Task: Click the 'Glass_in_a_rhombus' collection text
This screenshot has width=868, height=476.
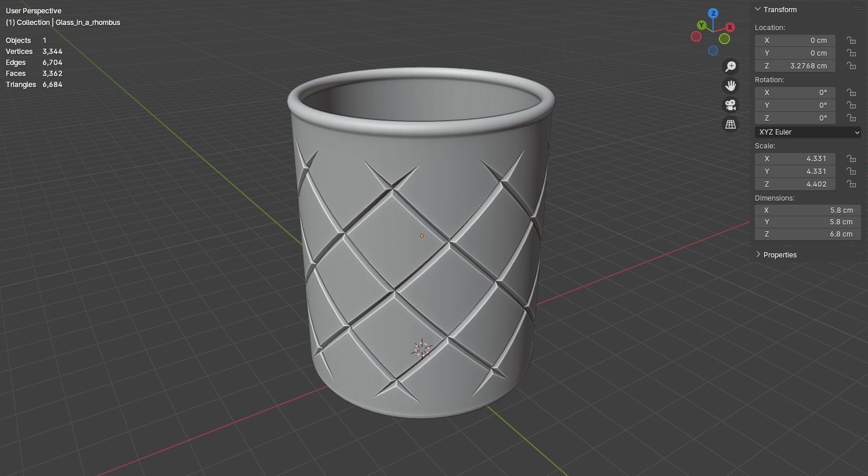Action: (88, 23)
